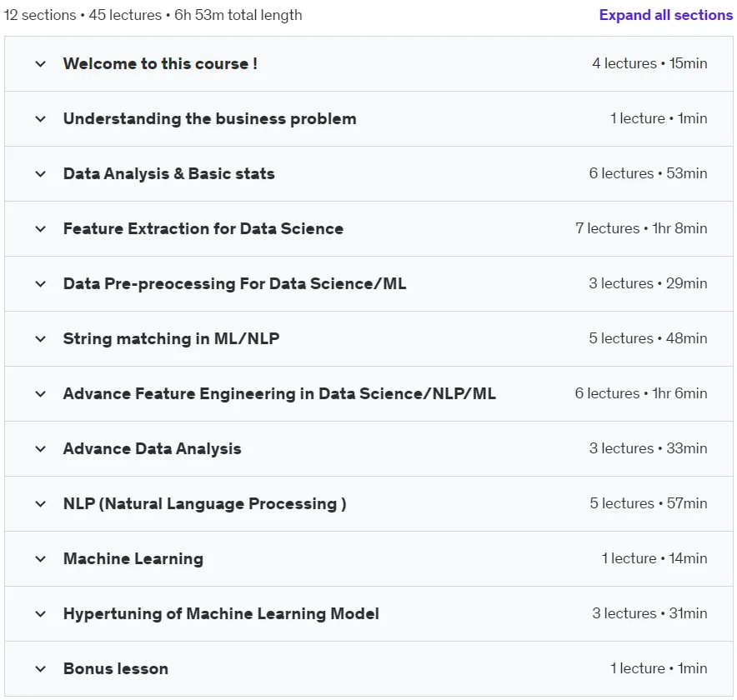Image resolution: width=737 pixels, height=700 pixels.
Task: Expand chevron beside Advance Data Analysis
Action: (41, 448)
